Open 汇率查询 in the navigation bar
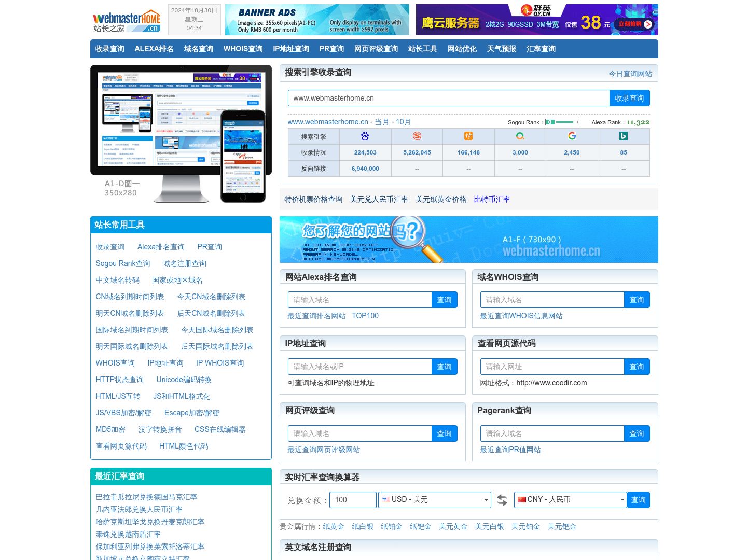This screenshot has height=560, width=747. click(541, 49)
